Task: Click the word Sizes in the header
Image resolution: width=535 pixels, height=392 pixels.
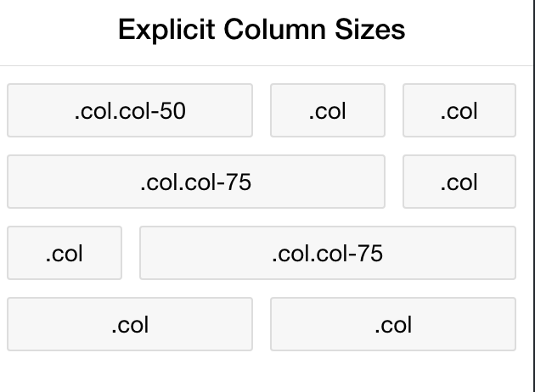Action: [x=370, y=30]
